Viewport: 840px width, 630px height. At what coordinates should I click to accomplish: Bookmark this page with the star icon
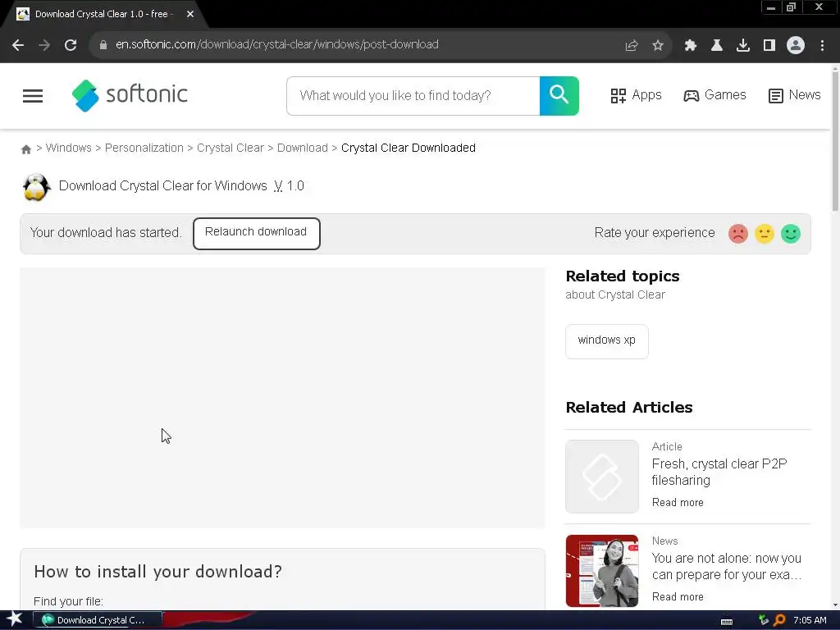pos(658,46)
